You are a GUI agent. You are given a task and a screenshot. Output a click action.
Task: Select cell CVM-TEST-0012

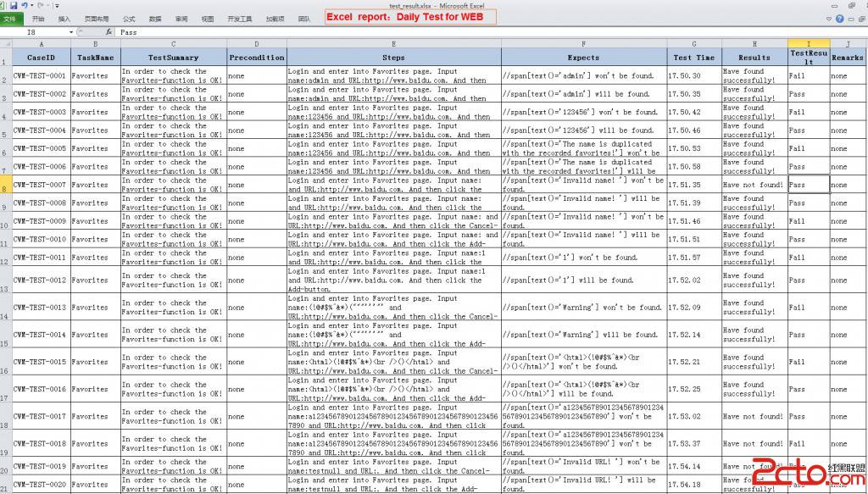41,280
